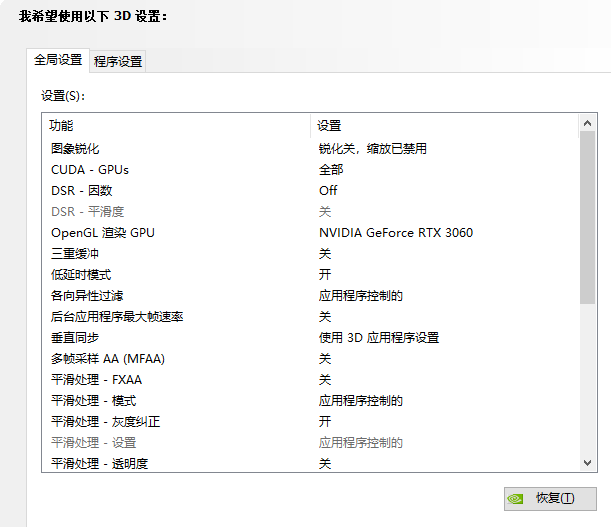Click the 恢复(T) restore button
The image size is (611, 527).
coord(550,499)
